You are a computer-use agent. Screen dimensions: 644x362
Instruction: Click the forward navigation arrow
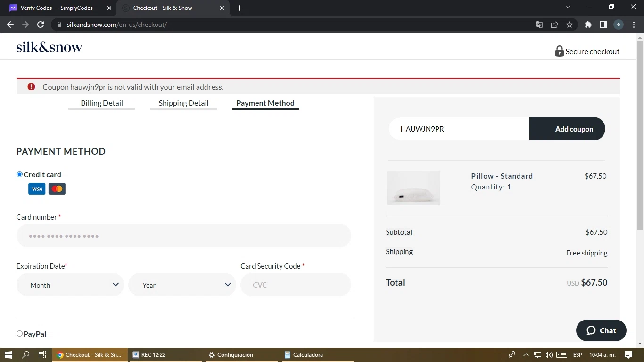point(25,25)
